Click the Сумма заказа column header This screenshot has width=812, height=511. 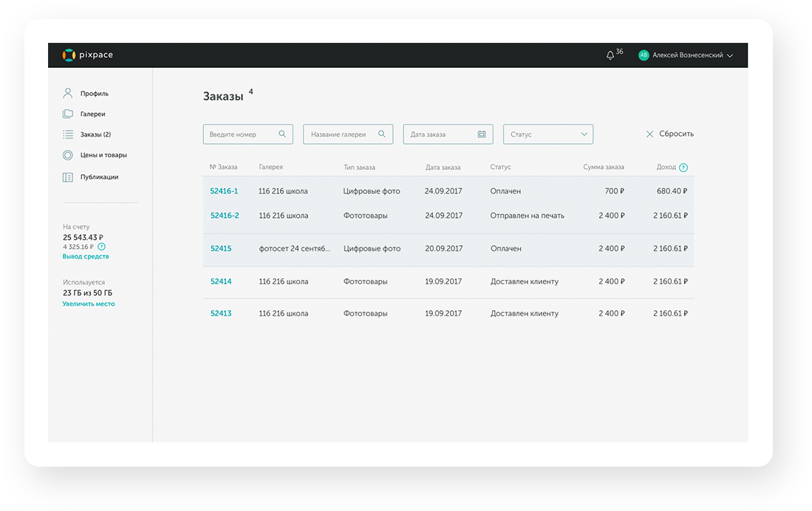point(604,167)
